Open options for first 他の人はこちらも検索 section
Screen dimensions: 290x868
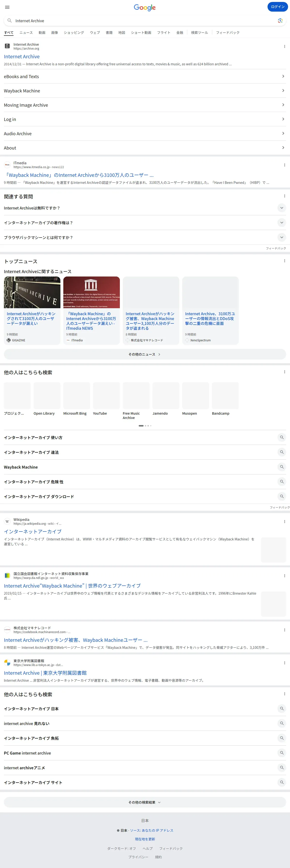pos(284,372)
